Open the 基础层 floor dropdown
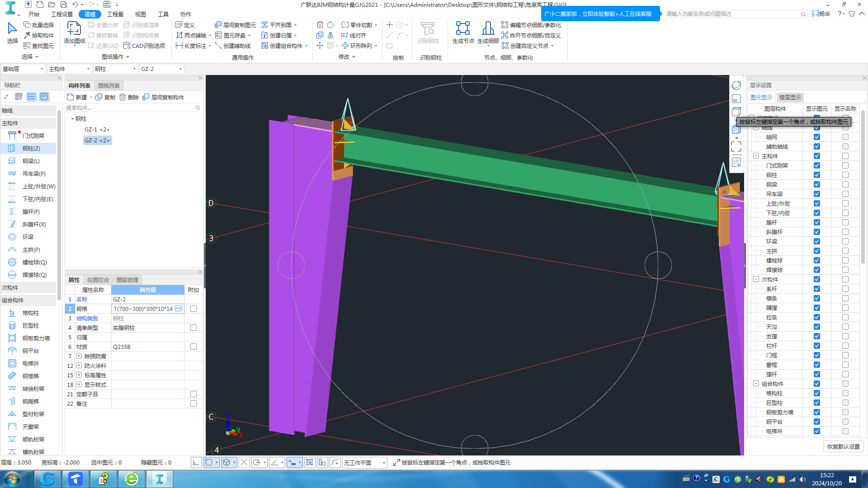This screenshot has height=488, width=868. tap(23, 69)
